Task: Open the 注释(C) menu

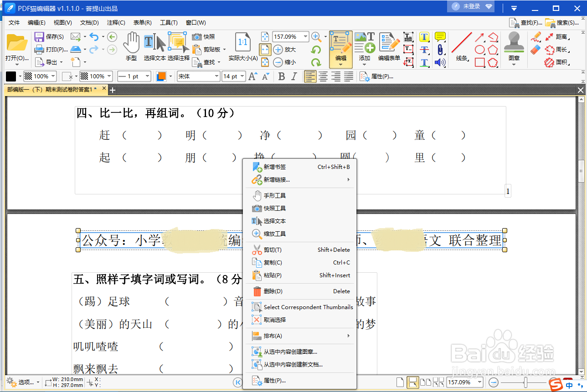Action: [116, 23]
